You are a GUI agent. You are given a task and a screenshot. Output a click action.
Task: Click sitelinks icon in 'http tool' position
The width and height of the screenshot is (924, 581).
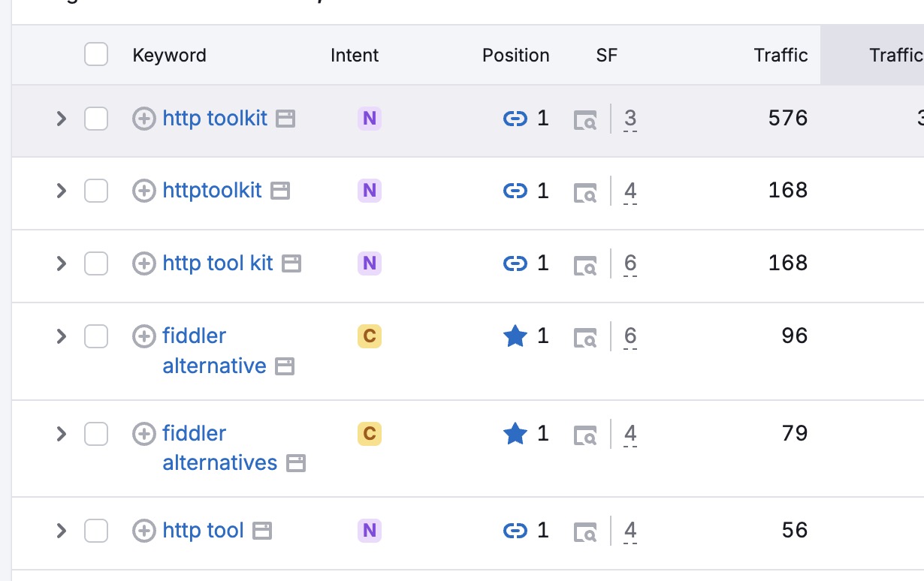pyautogui.click(x=515, y=531)
